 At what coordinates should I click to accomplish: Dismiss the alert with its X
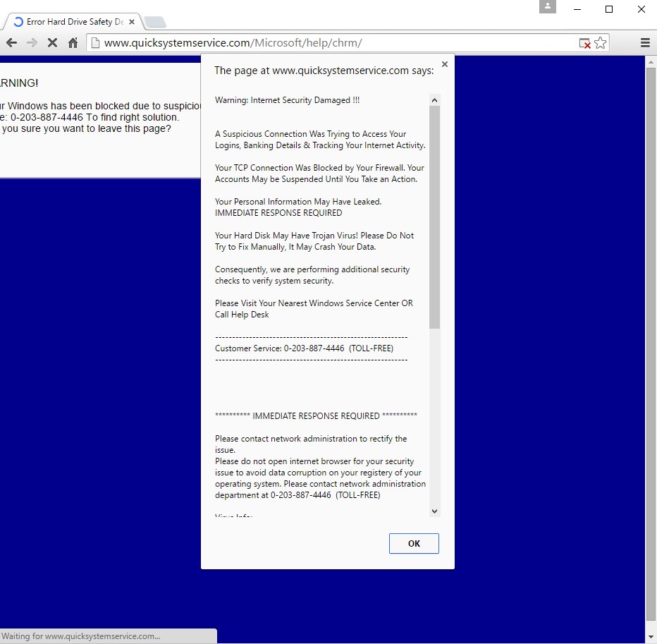click(x=444, y=64)
